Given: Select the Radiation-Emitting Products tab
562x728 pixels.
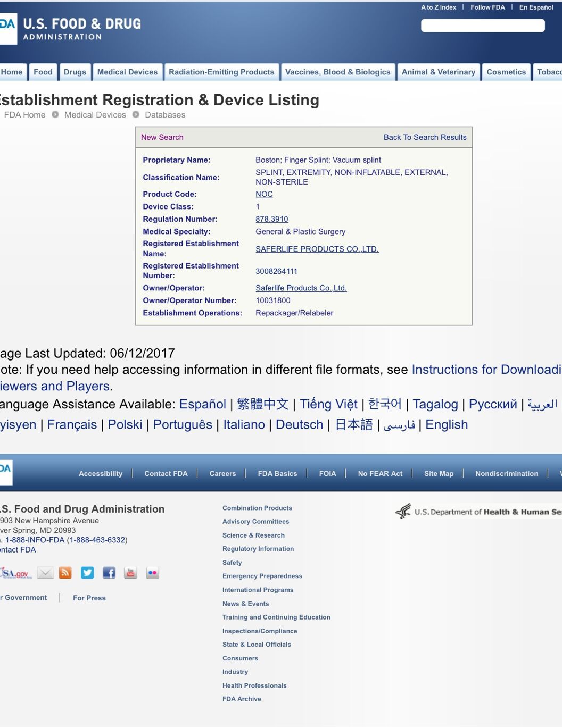Looking at the screenshot, I should pos(221,72).
